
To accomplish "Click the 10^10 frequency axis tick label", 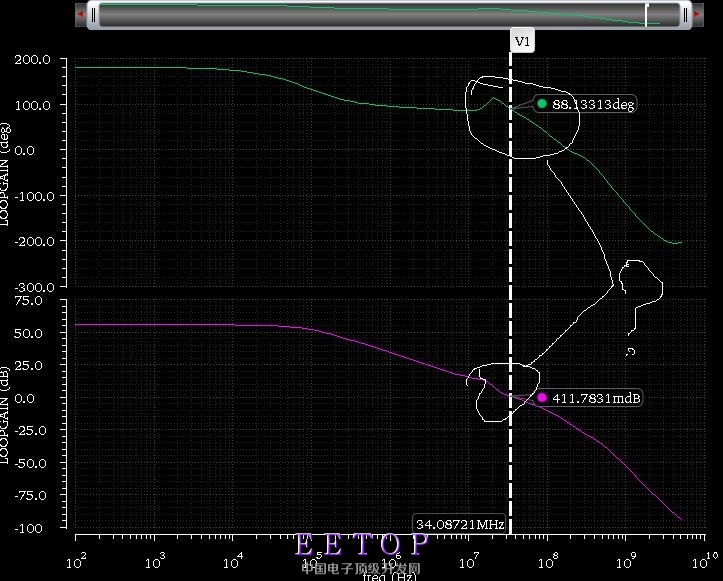I will [x=705, y=560].
